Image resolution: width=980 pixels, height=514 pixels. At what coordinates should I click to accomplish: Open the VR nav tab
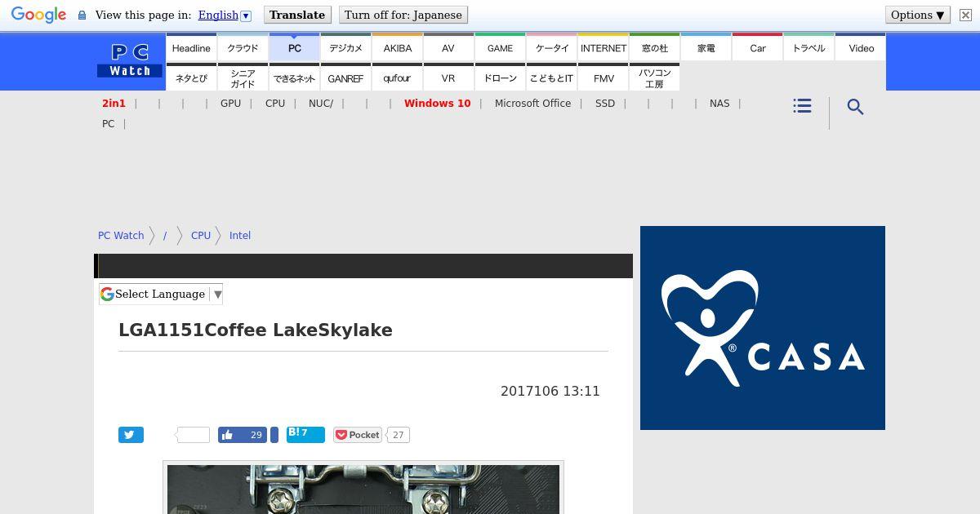point(448,78)
